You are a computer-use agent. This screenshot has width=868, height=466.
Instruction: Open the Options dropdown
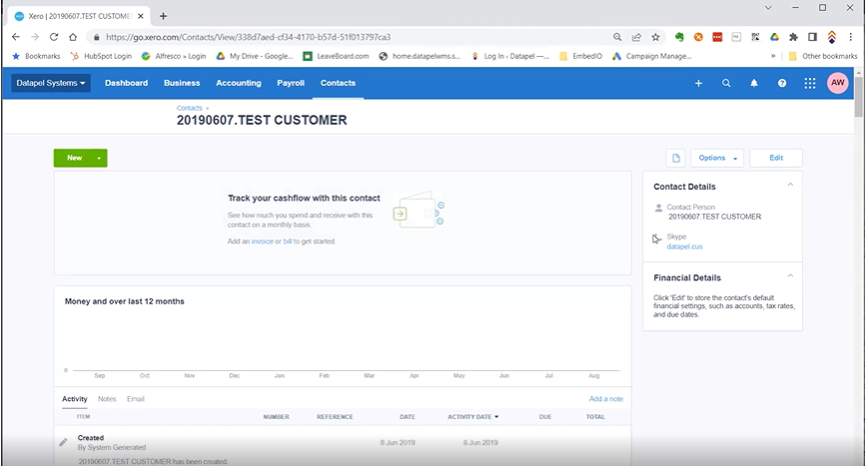click(x=717, y=158)
